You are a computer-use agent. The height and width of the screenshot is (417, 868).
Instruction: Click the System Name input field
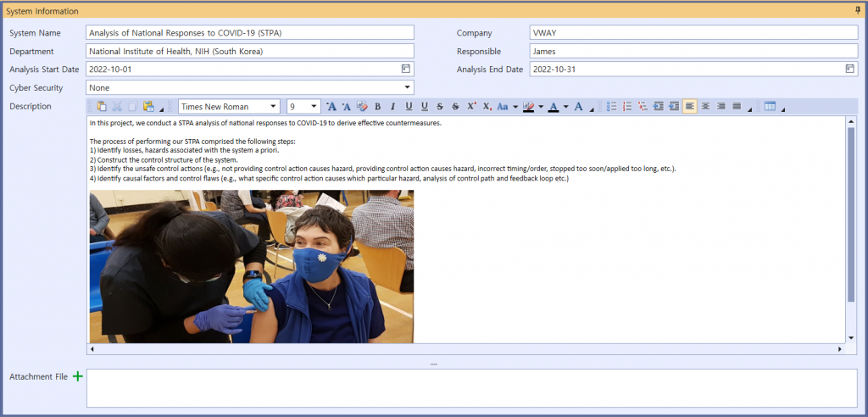250,33
